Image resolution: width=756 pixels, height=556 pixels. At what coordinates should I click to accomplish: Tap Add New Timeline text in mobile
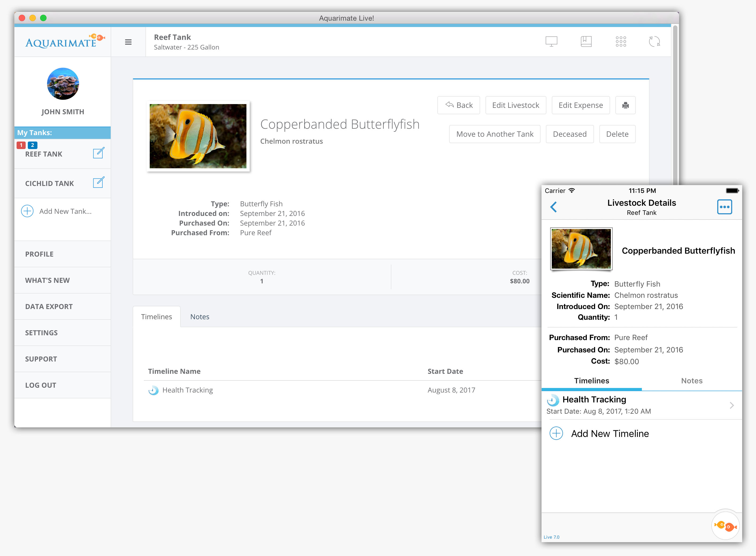(x=610, y=433)
